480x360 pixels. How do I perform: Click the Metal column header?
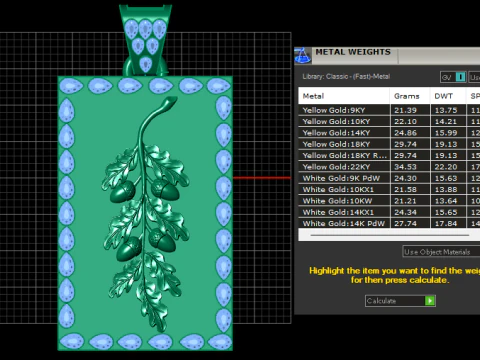click(x=344, y=96)
